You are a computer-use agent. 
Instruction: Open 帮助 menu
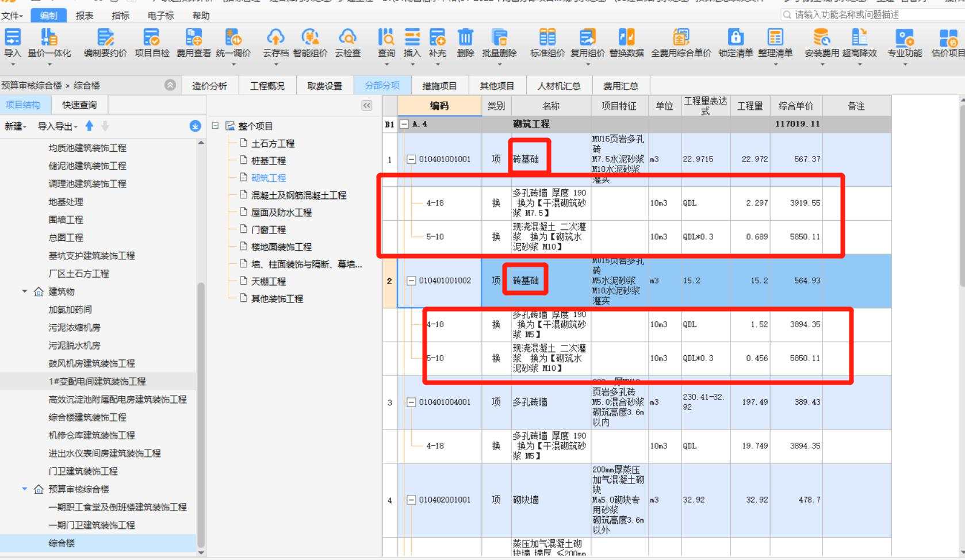(x=201, y=16)
